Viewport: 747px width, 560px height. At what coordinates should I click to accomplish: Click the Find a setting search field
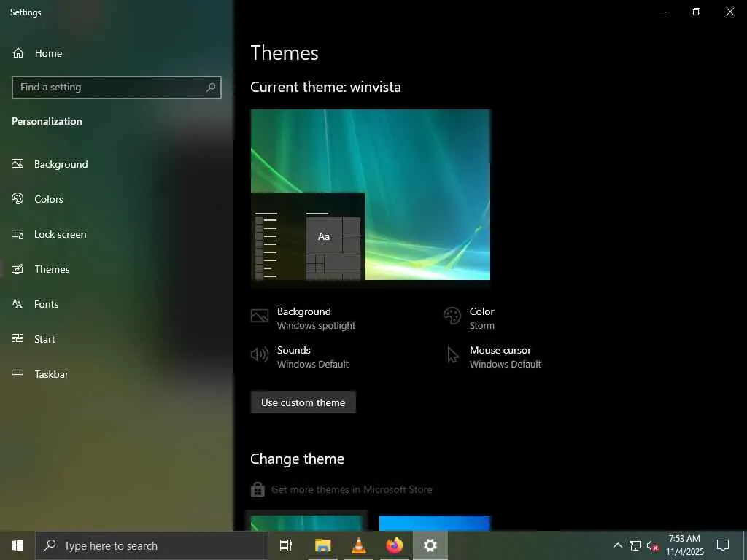pos(116,87)
